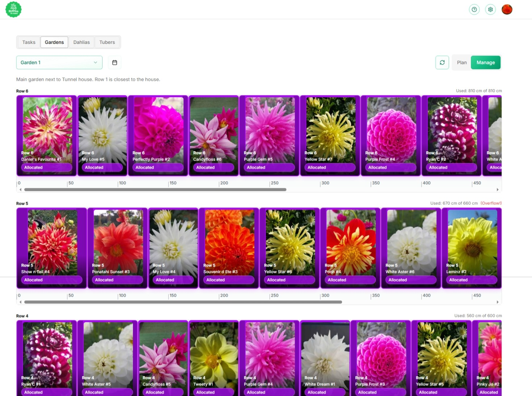Click the refresh icon beside Plan

(x=442, y=62)
